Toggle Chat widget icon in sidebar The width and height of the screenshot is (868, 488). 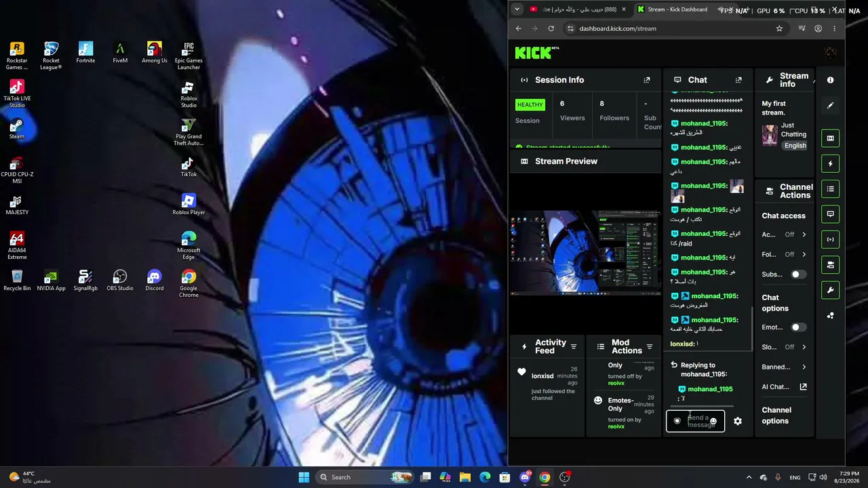[831, 213]
